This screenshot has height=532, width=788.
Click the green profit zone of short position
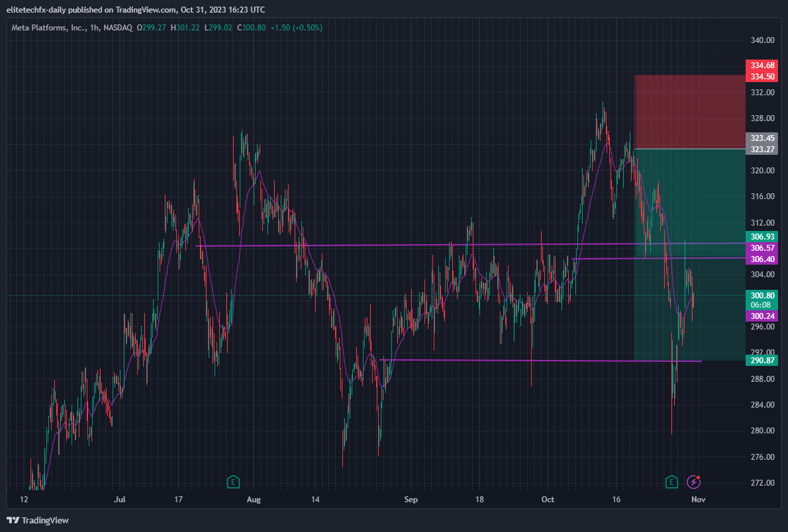[x=689, y=255]
